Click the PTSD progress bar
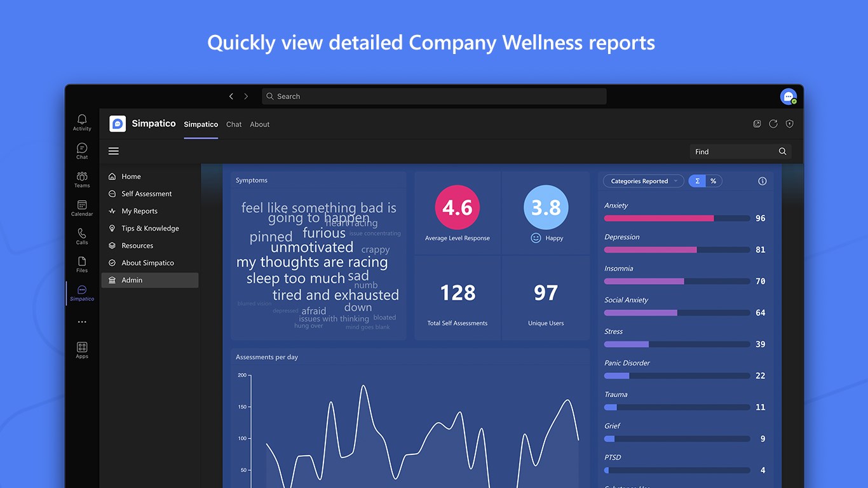 coord(677,470)
